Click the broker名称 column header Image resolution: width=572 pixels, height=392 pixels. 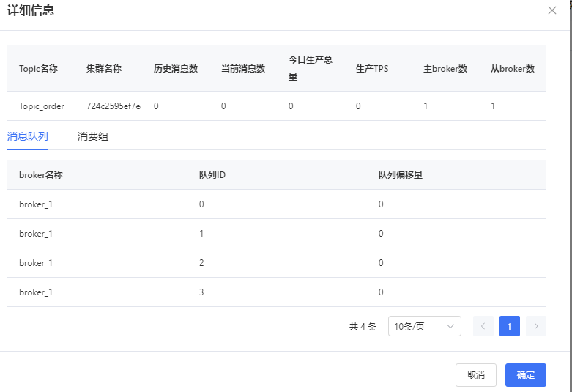[x=41, y=175]
